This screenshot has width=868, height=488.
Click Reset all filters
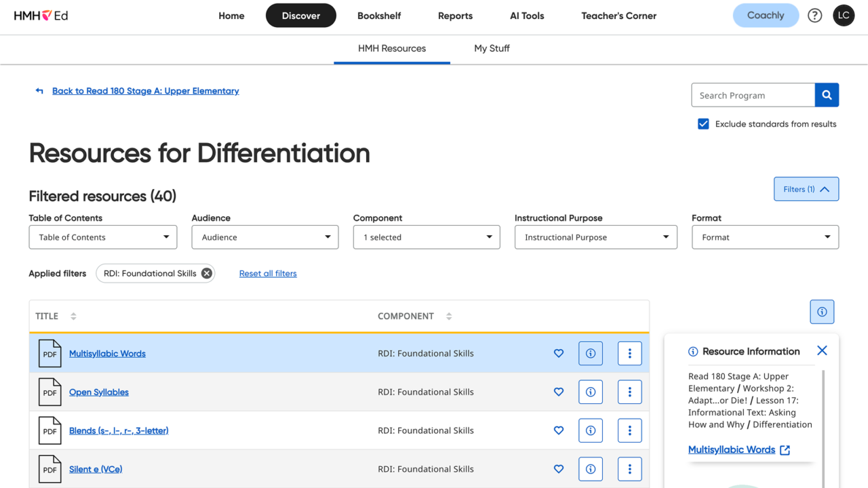tap(268, 273)
